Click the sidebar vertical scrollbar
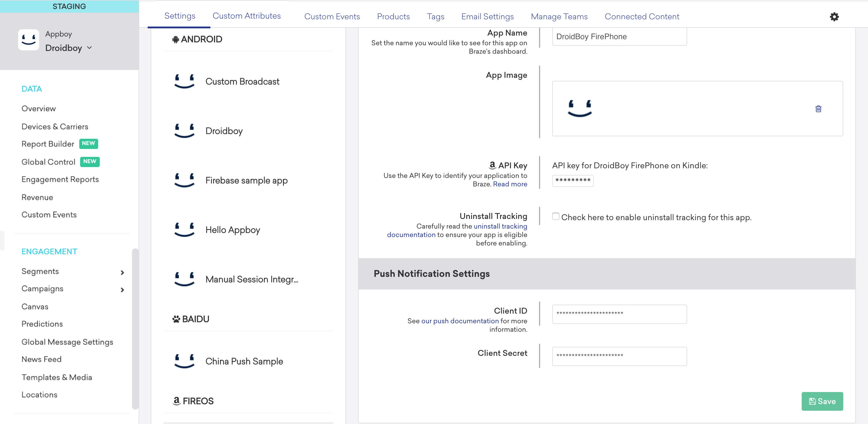 [x=135, y=329]
